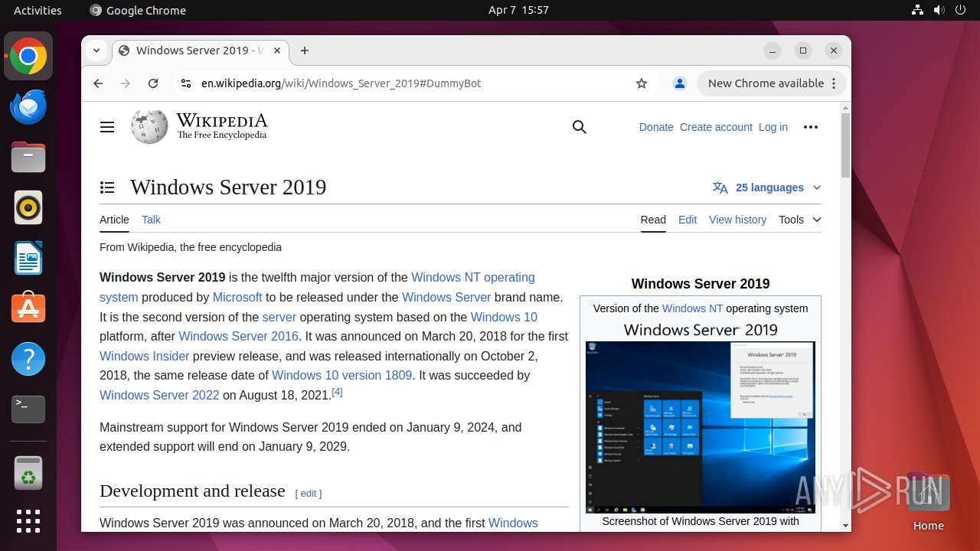Open the Wikipedia search magnifier
This screenshot has width=980, height=551.
pos(580,127)
